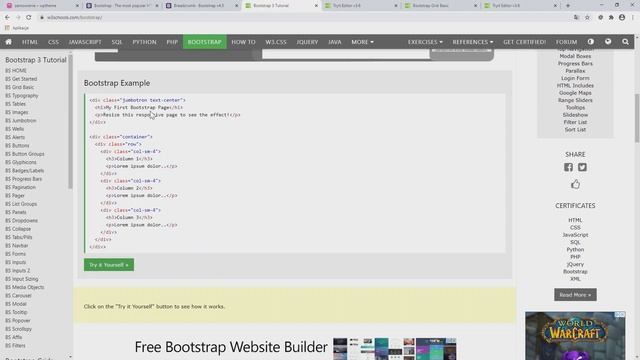The height and width of the screenshot is (360, 640).
Task: Open HTML in top navigation
Action: (x=30, y=42)
